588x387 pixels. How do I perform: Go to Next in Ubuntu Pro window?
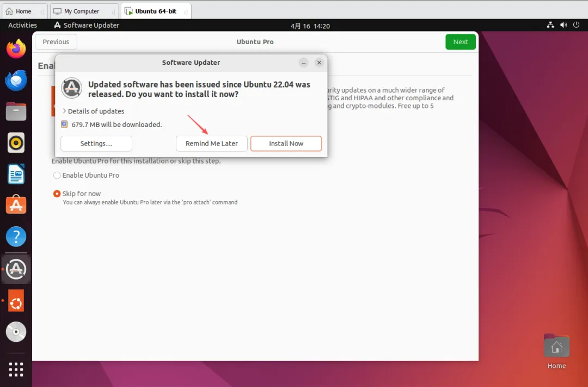tap(461, 41)
